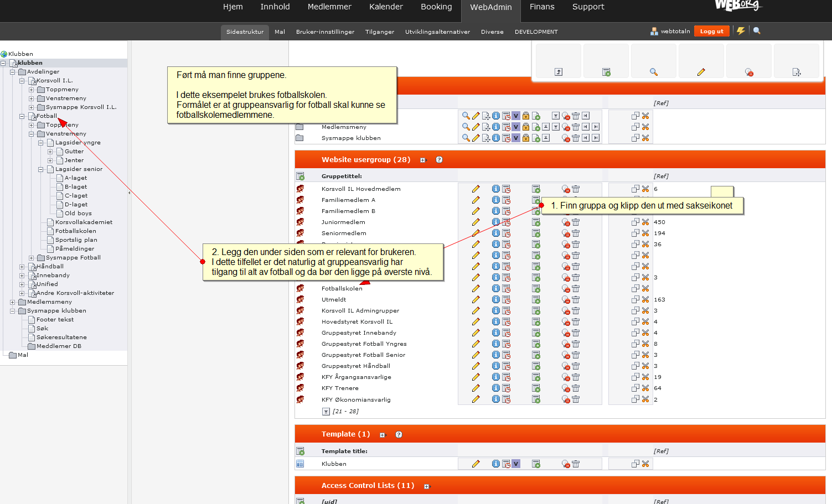Create a new Website usergroup record
This screenshot has width=832, height=504.
point(301,176)
